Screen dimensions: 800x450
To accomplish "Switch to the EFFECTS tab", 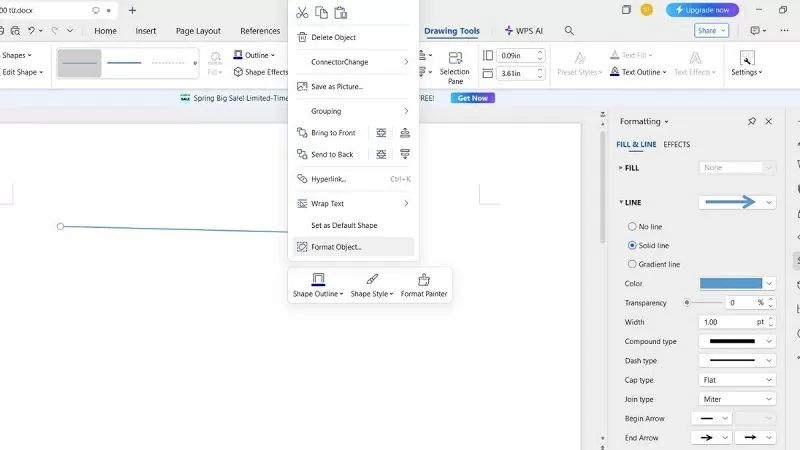I will click(676, 145).
